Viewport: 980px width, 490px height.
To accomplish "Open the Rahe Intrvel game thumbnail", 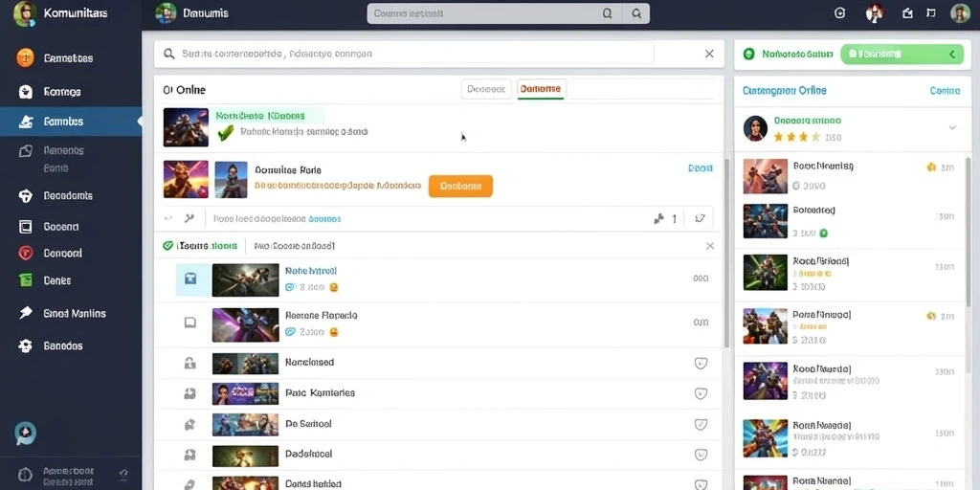I will pos(246,279).
